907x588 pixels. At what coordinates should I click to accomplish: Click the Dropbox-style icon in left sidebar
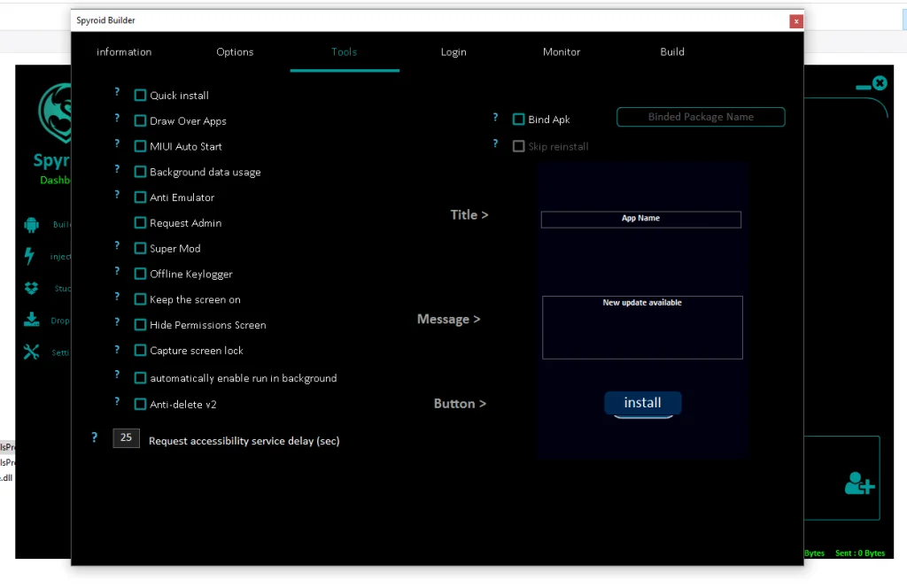32,289
